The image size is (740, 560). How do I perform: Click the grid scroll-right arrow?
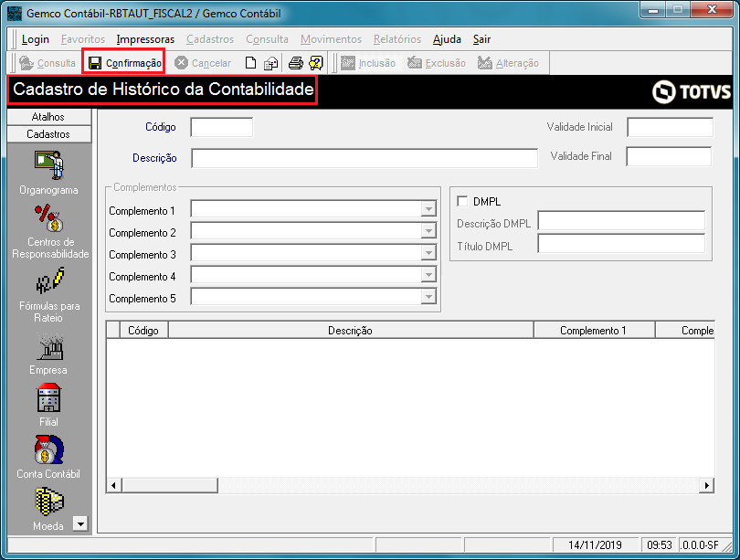tap(706, 485)
